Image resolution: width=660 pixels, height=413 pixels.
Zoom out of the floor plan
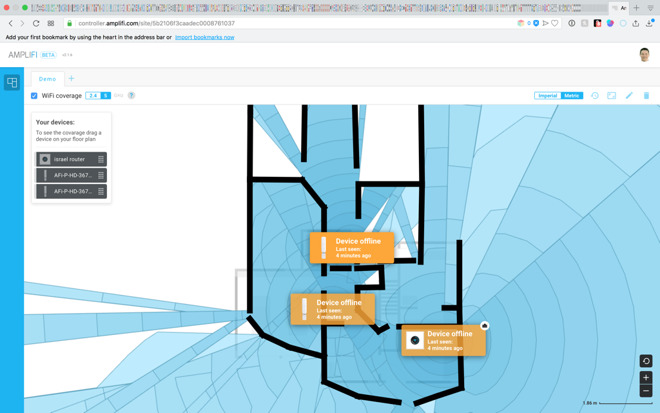[x=646, y=391]
